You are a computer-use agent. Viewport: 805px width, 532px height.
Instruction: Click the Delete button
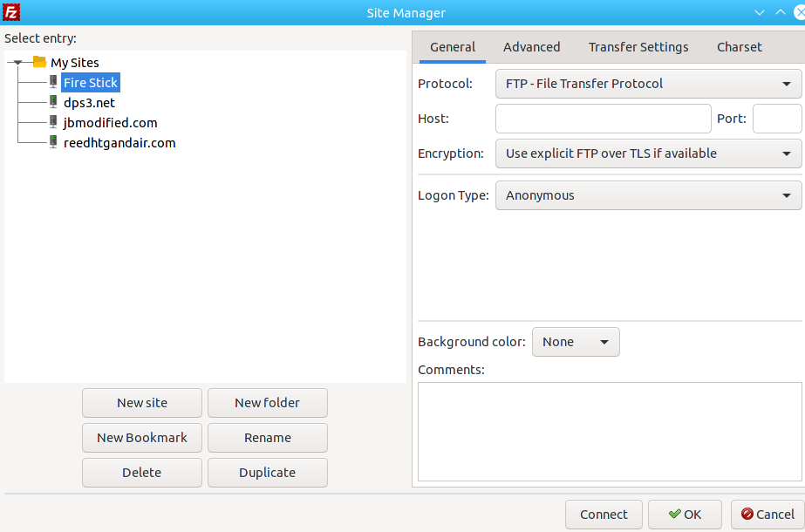pos(142,473)
